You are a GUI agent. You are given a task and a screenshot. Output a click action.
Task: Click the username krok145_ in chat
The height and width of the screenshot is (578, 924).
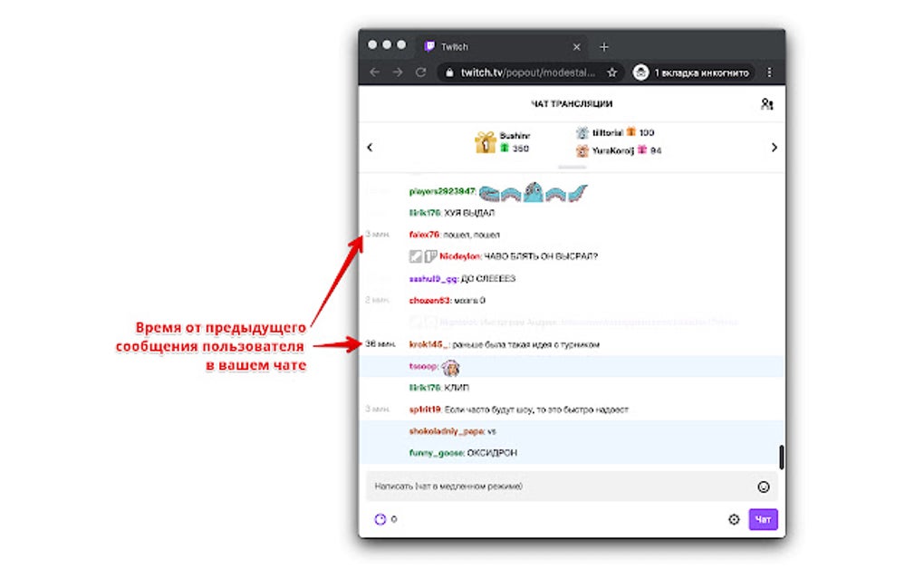tap(428, 345)
